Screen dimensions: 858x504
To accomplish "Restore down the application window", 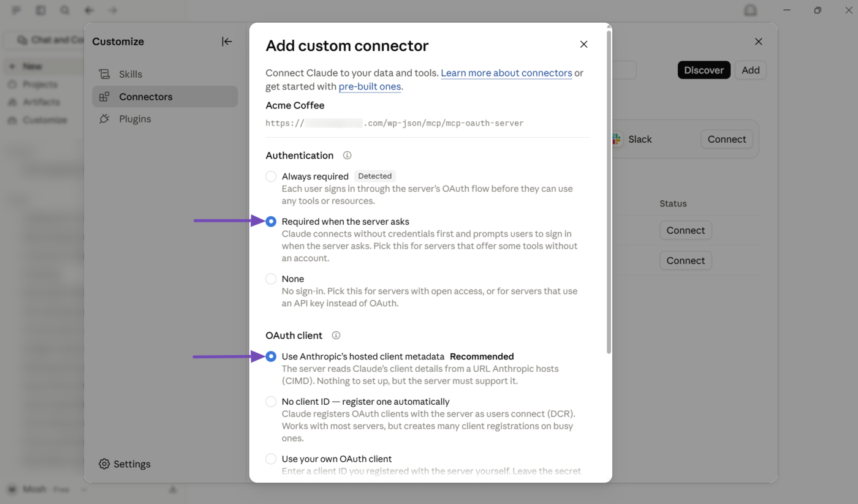I will (818, 10).
